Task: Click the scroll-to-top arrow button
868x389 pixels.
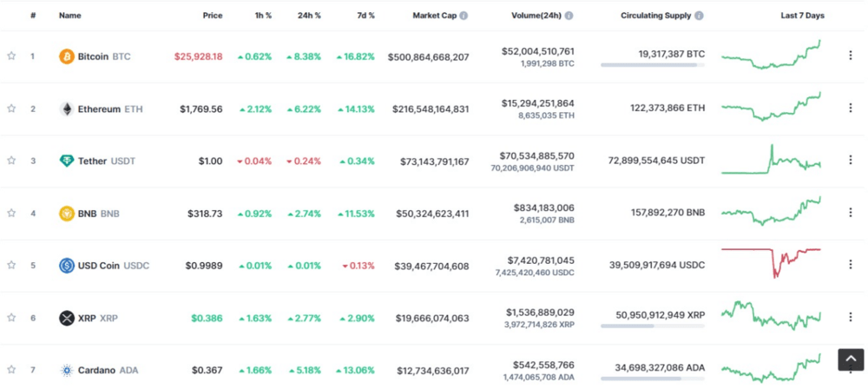Action: coord(851,359)
